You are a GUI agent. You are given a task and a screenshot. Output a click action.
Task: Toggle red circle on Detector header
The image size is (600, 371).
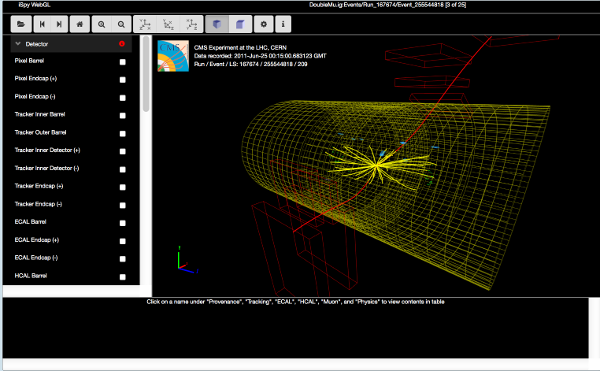[122, 44]
